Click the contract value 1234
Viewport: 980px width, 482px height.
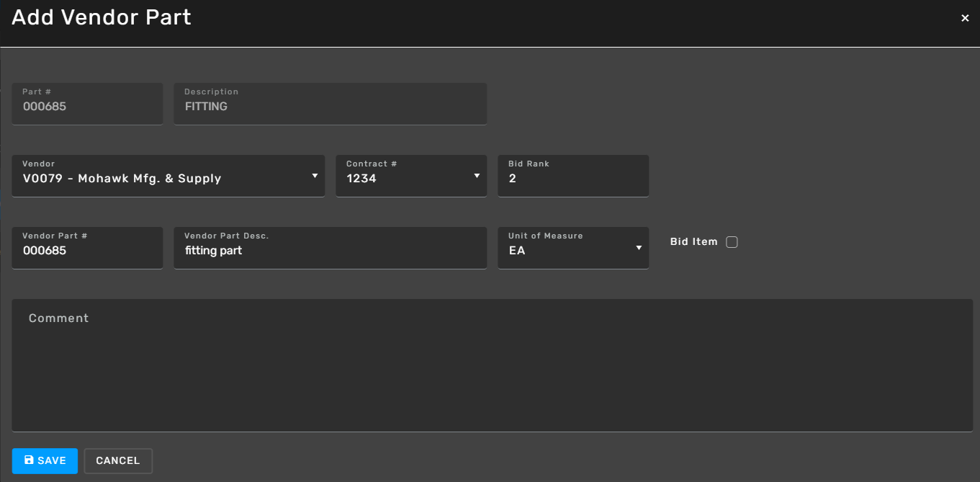pyautogui.click(x=361, y=179)
